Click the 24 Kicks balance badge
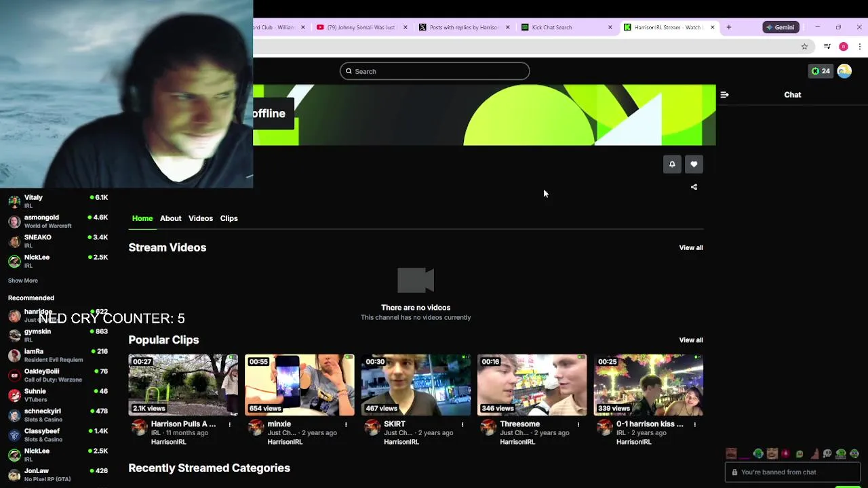This screenshot has height=488, width=868. click(x=821, y=71)
